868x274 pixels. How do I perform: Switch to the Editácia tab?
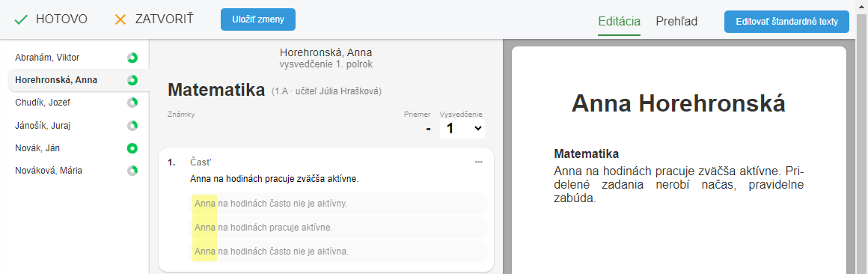coord(619,22)
